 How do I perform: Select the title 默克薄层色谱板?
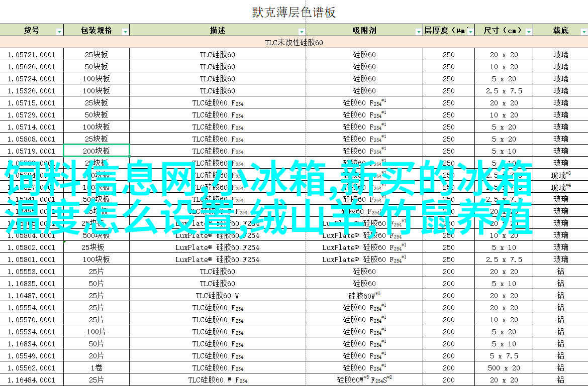pos(294,13)
